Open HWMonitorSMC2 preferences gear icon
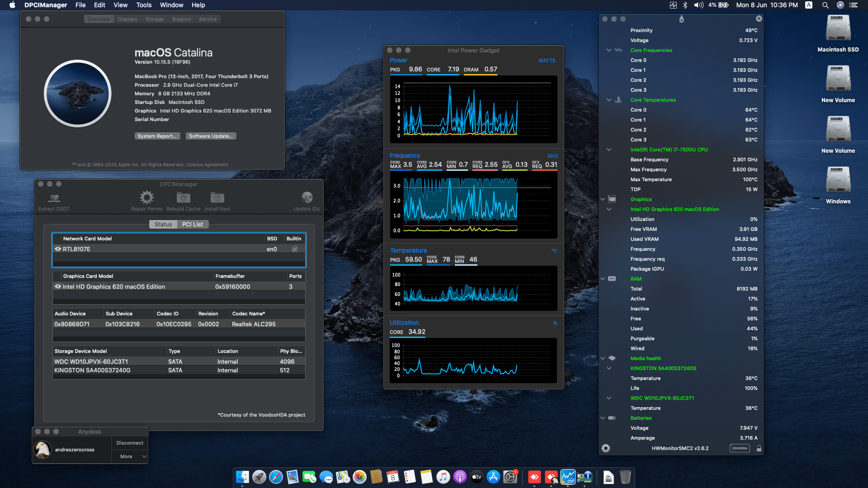Image resolution: width=868 pixels, height=488 pixels. 606,448
